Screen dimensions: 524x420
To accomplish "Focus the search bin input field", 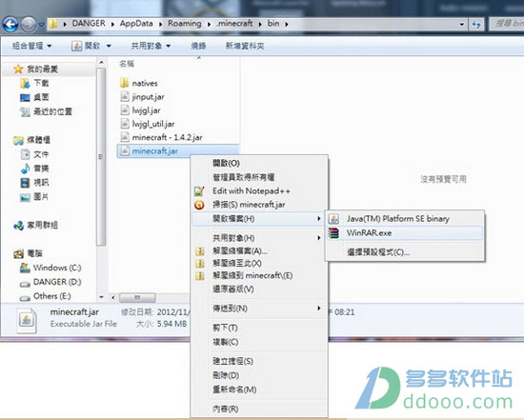I will coord(507,24).
